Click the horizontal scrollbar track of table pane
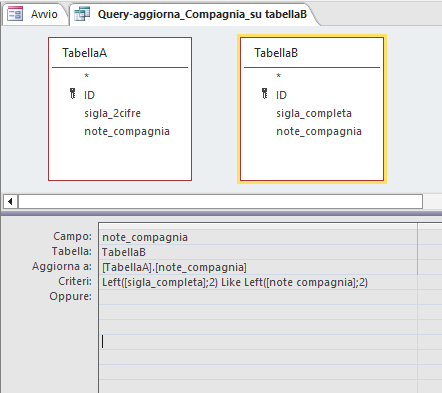The height and width of the screenshot is (393, 442). click(x=220, y=202)
